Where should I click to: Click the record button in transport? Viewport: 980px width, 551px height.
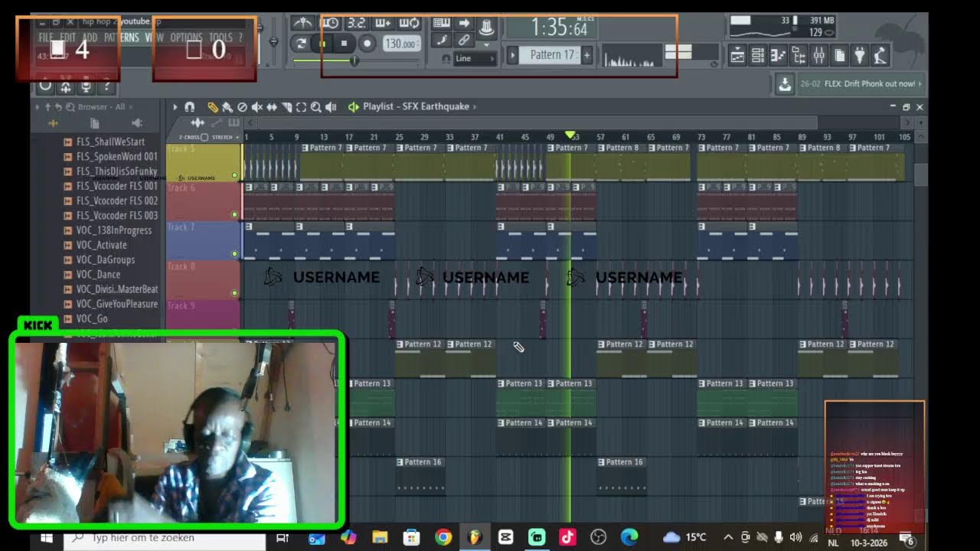[x=367, y=44]
